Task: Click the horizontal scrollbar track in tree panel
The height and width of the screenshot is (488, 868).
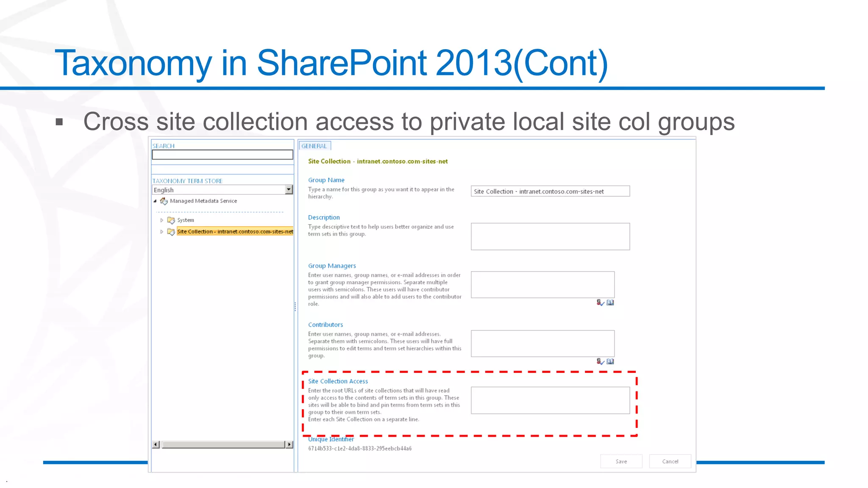Action: (223, 444)
